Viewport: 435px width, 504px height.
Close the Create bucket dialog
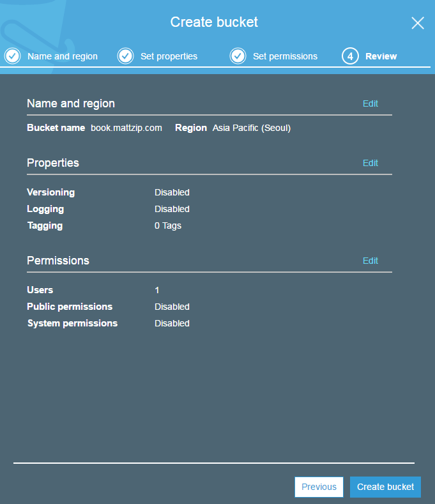(418, 23)
